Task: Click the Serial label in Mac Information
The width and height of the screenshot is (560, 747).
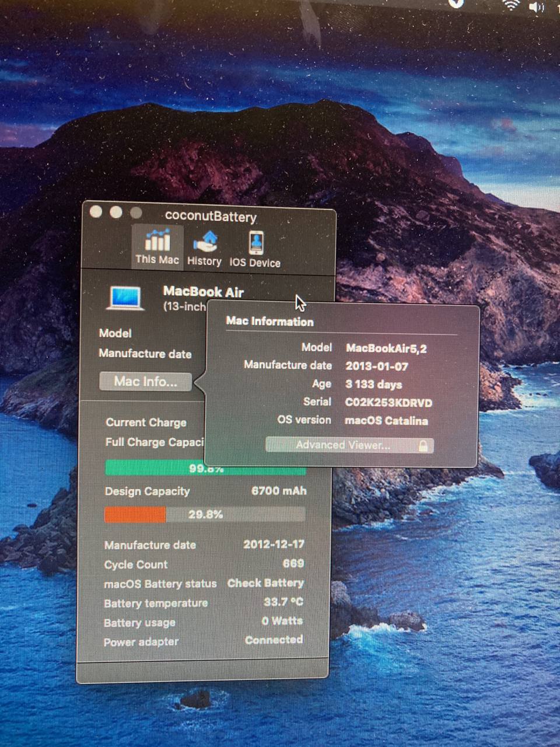Action: pos(317,402)
